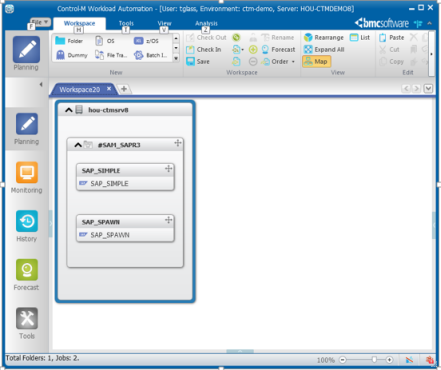The width and height of the screenshot is (441, 370).
Task: Click the zoom out minus button
Action: click(x=343, y=360)
